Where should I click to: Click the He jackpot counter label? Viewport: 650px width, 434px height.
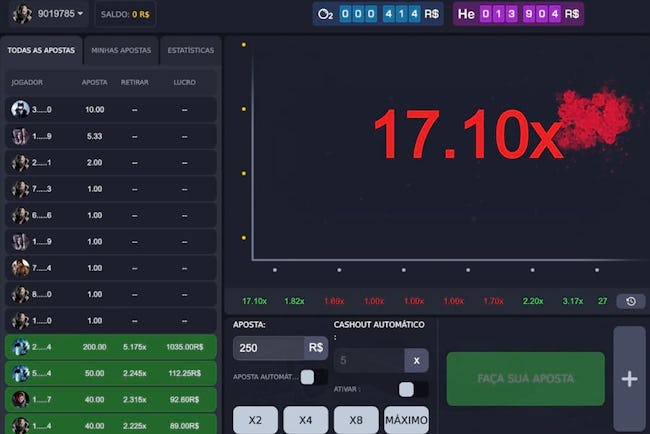(x=466, y=14)
